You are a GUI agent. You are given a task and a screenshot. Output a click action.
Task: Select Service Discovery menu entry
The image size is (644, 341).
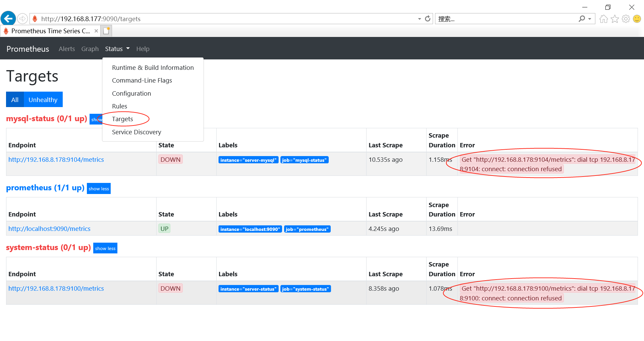(x=153, y=132)
